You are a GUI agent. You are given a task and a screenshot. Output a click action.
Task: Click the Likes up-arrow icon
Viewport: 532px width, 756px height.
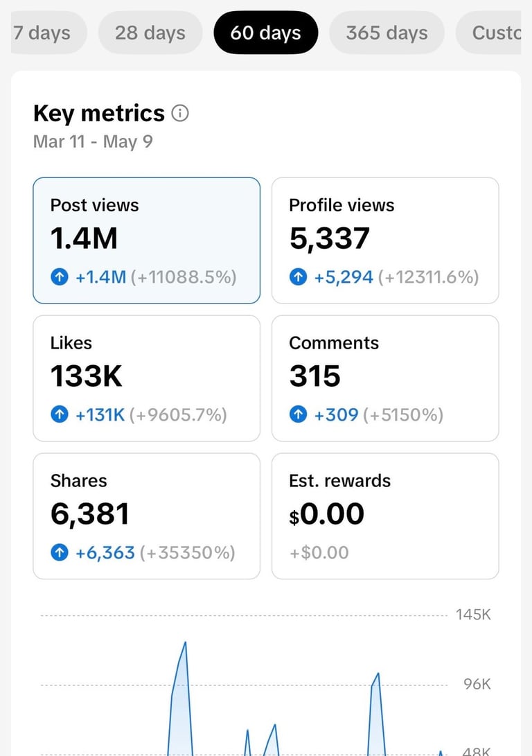[60, 414]
